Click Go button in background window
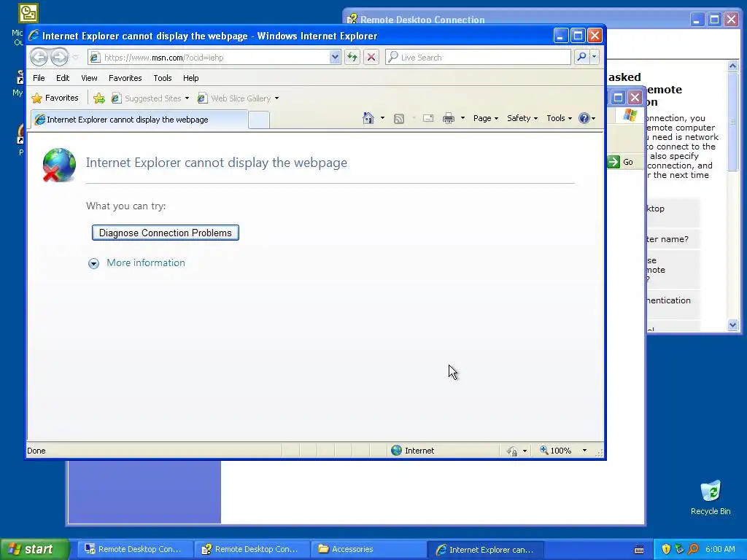 (622, 162)
